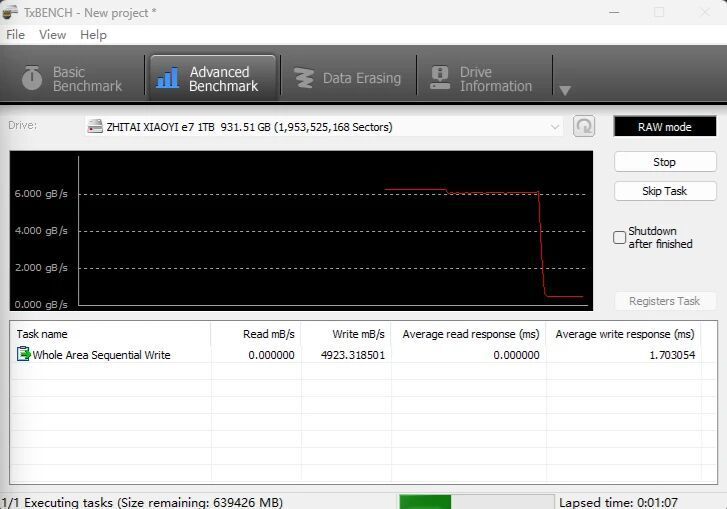Click the refresh drive list icon
727x509 pixels.
[584, 126]
